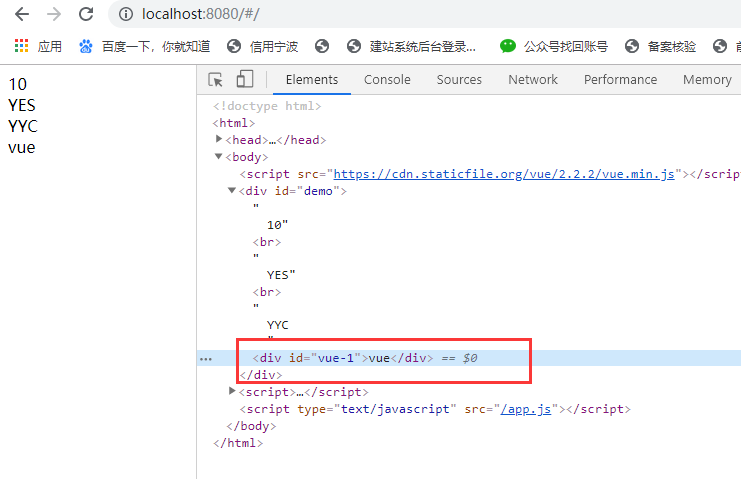Open the vue.min.js CDN link
Image resolution: width=741 pixels, height=479 pixels.
click(504, 174)
